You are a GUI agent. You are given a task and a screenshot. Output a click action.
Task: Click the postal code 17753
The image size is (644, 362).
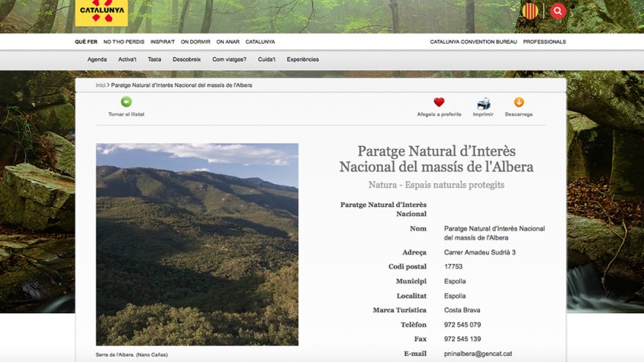coord(453,267)
